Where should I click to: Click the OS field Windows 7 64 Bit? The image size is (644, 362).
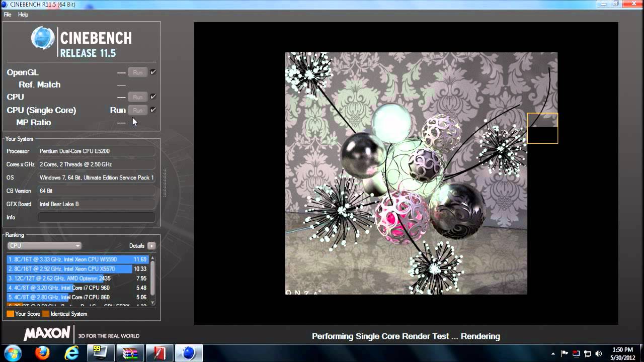point(97,177)
